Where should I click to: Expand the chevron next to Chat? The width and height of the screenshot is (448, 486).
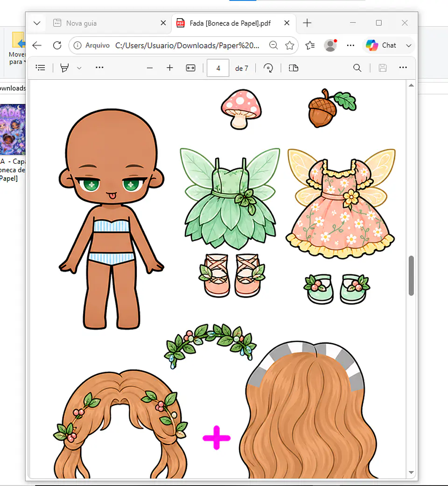(409, 46)
